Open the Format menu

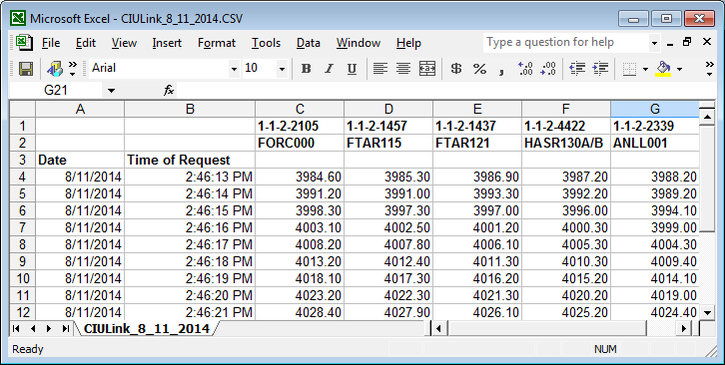point(216,43)
